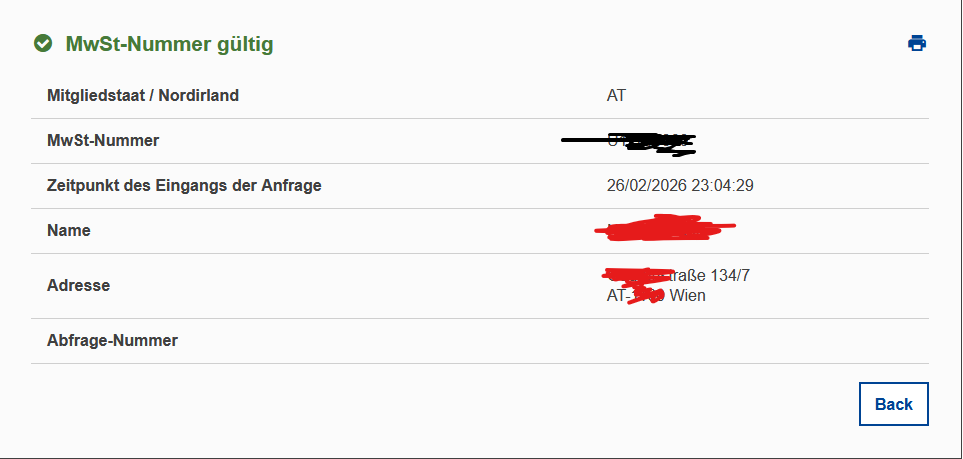Click the "AT-" prefix in the address
Viewport: 963px width, 459px height.
point(616,296)
